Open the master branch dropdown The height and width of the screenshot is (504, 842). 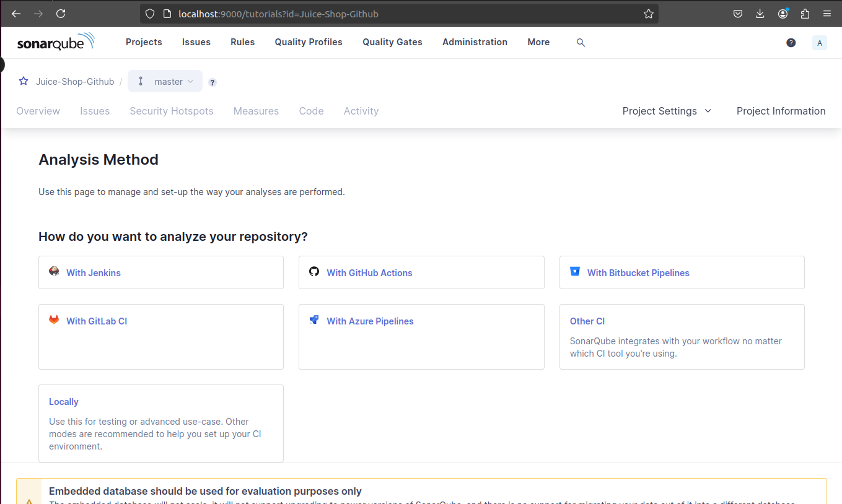165,81
